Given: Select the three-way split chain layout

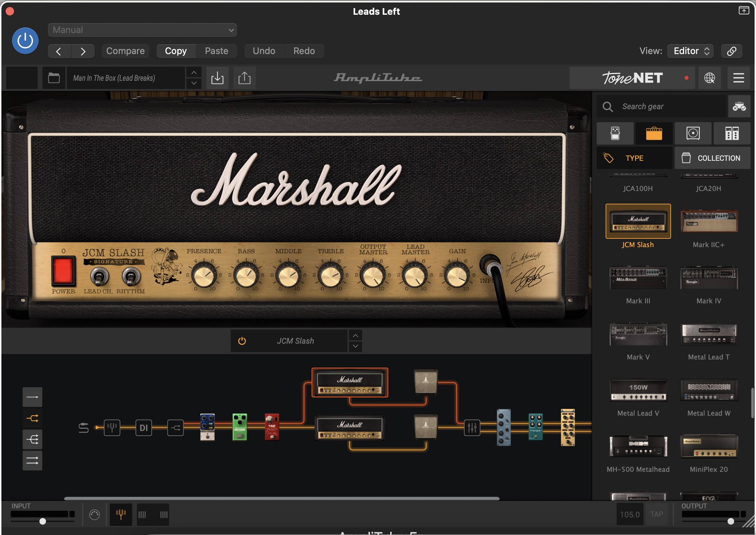Looking at the screenshot, I should coord(32,439).
